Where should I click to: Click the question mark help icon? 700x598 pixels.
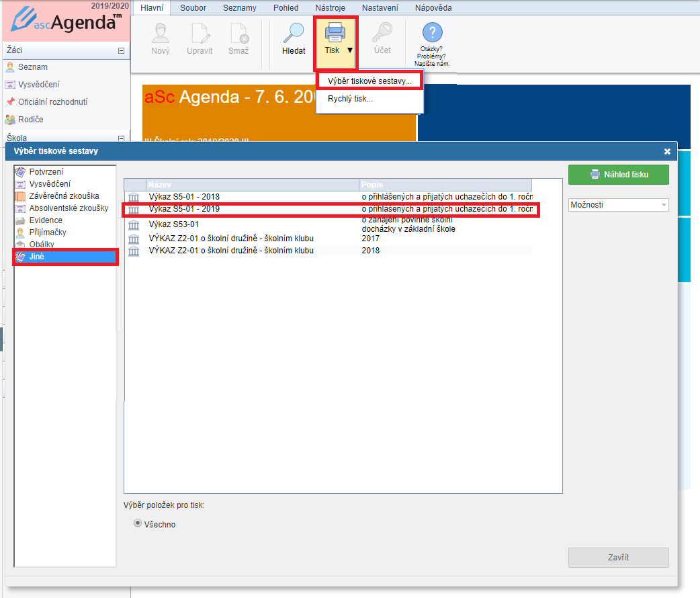(432, 33)
